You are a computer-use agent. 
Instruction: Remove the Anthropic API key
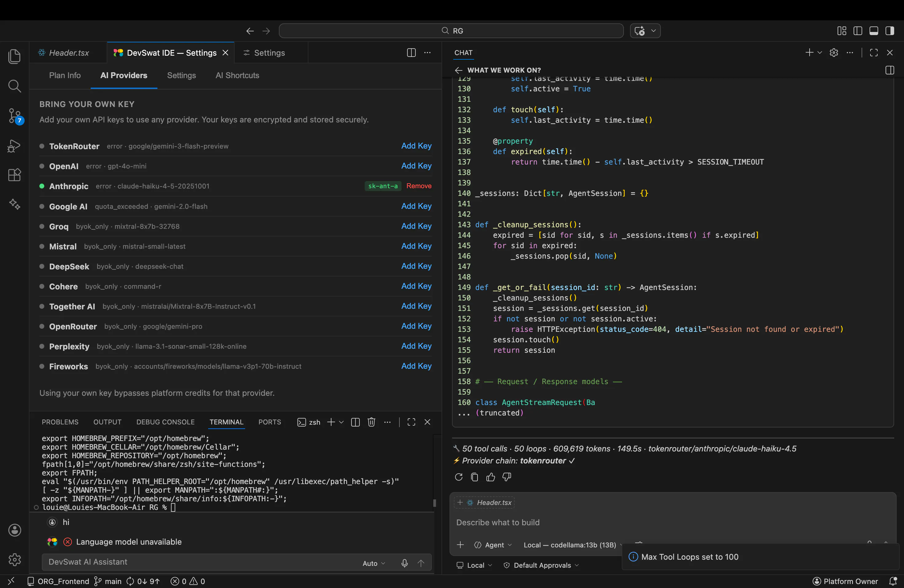[x=419, y=186]
